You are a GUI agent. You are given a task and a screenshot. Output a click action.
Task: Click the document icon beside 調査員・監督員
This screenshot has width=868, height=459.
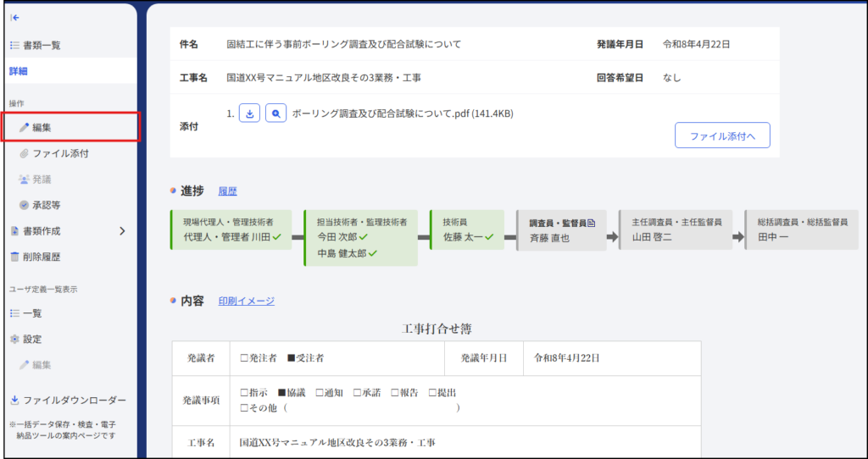click(x=591, y=224)
